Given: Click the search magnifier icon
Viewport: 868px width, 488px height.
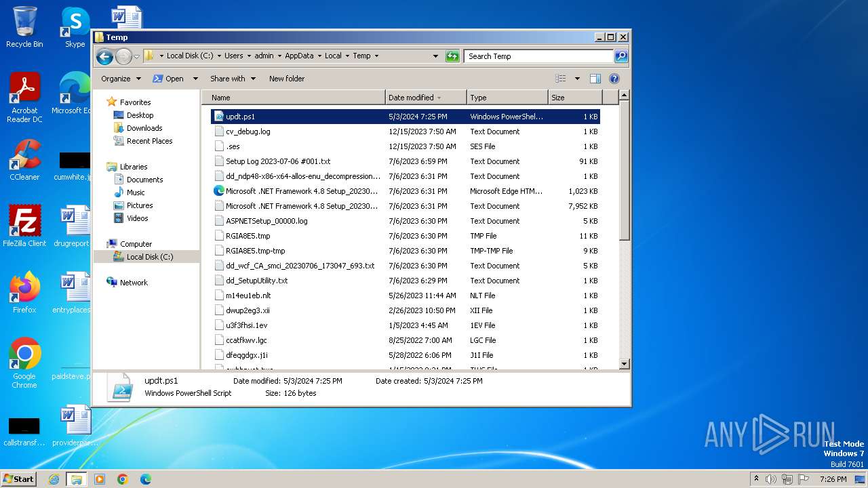Looking at the screenshot, I should coord(621,56).
